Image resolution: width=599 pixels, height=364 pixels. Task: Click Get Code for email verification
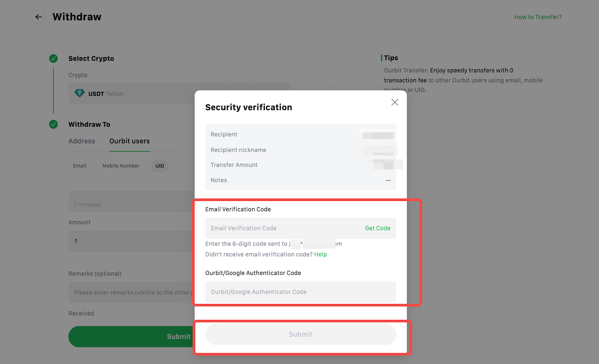coord(377,228)
